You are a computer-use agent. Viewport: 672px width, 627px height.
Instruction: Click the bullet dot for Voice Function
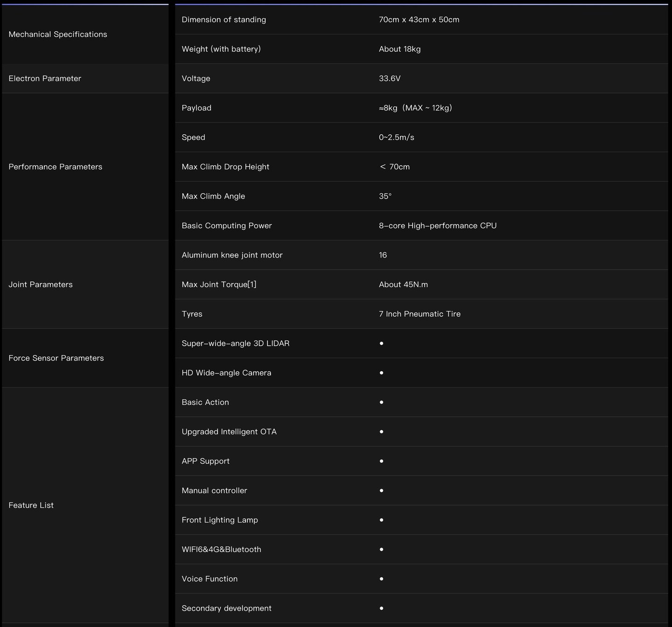[381, 578]
